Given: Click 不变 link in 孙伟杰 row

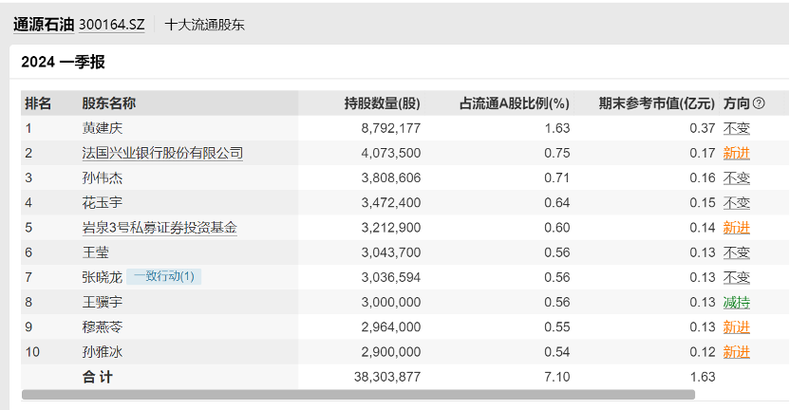Looking at the screenshot, I should pyautogui.click(x=736, y=178).
